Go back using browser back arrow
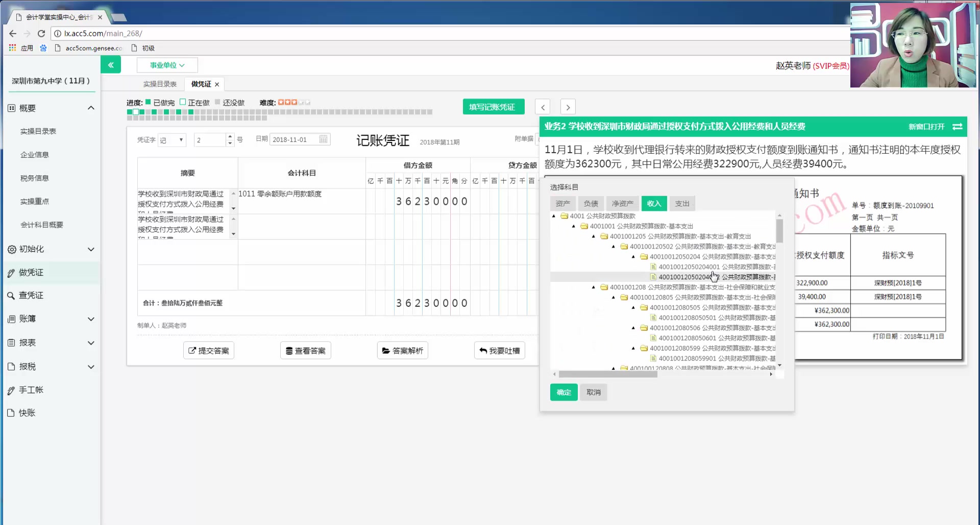 (x=13, y=33)
